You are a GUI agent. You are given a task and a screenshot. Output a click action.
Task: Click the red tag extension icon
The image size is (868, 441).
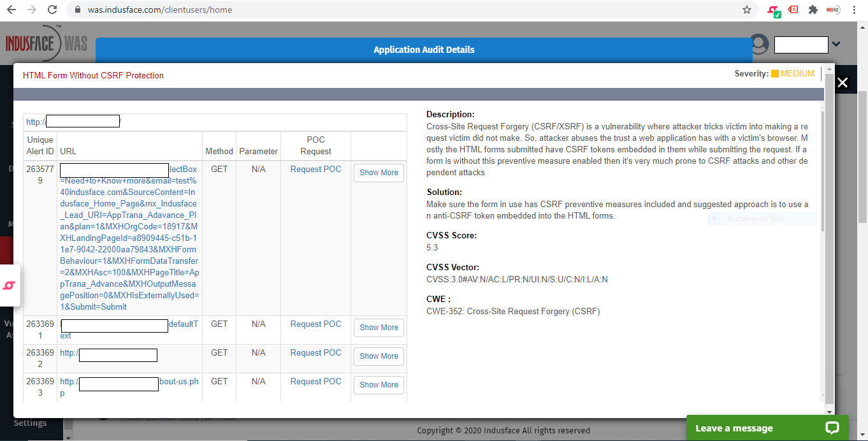coord(792,10)
